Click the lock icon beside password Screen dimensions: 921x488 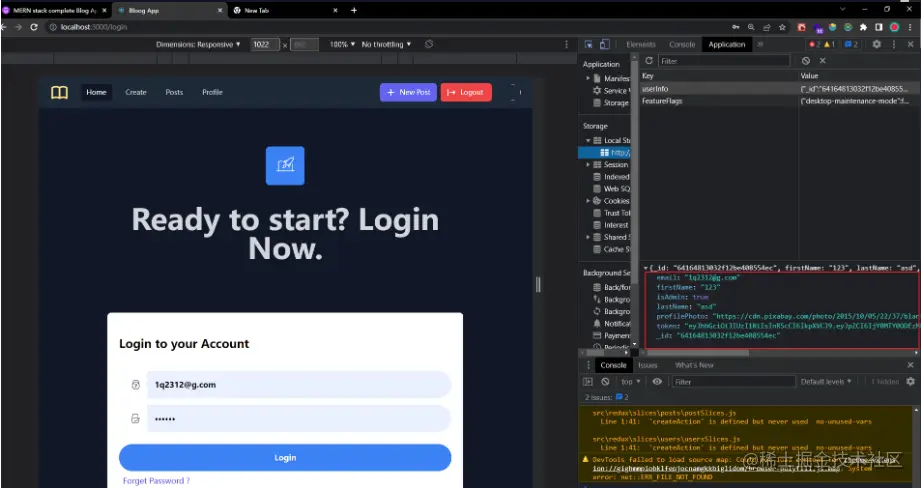[x=136, y=419]
